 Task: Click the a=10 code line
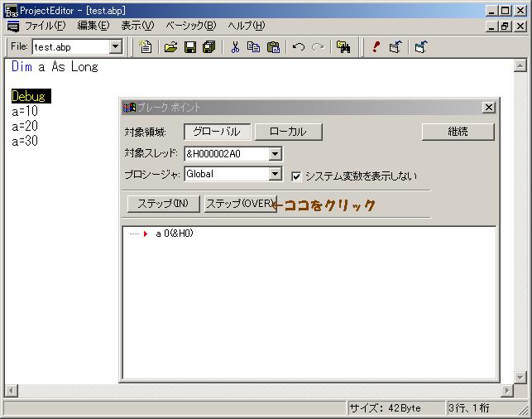(x=25, y=111)
